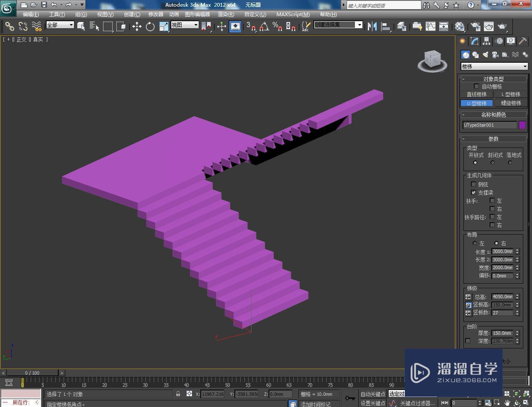Image resolution: width=532 pixels, height=407 pixels.
Task: Toggle Angle Snap
Action: click(264, 27)
